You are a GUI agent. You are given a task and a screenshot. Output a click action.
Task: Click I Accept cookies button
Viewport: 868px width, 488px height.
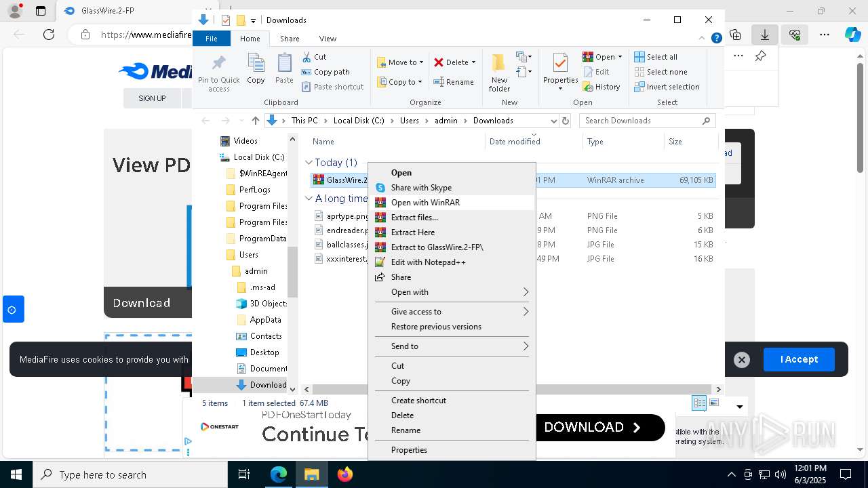pos(799,359)
